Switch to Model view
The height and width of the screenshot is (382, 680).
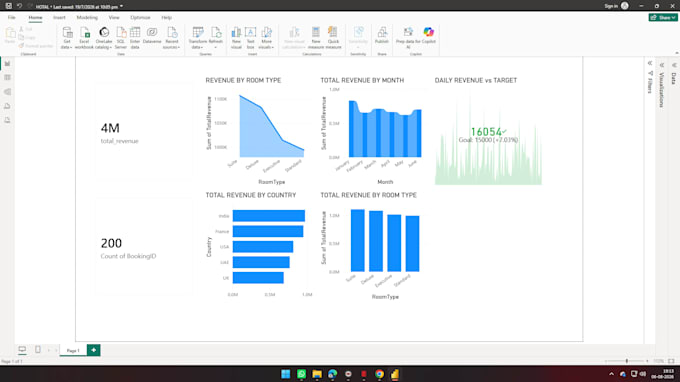pos(7,92)
